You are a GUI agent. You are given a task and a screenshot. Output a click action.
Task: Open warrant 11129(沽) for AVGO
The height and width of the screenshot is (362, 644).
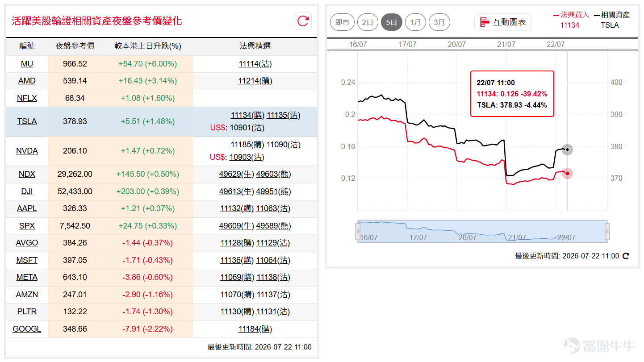tap(273, 243)
